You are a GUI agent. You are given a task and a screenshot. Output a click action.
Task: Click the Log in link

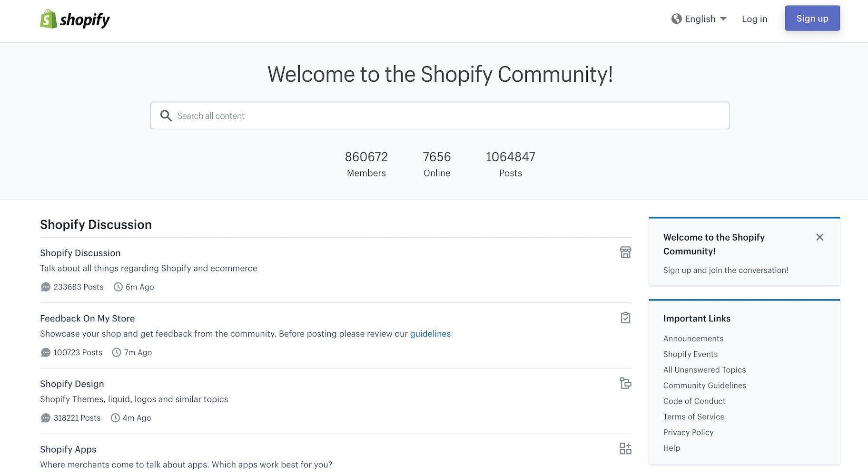(754, 19)
